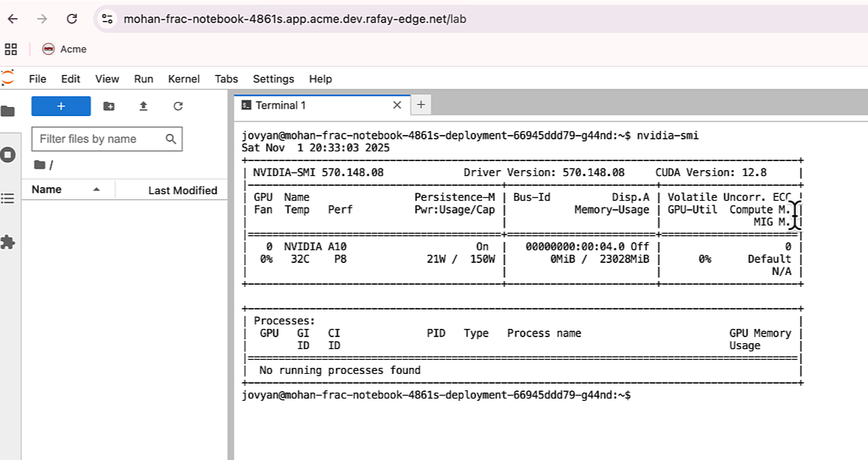Click the browser page reload control
This screenshot has height=460, width=868.
click(x=71, y=19)
